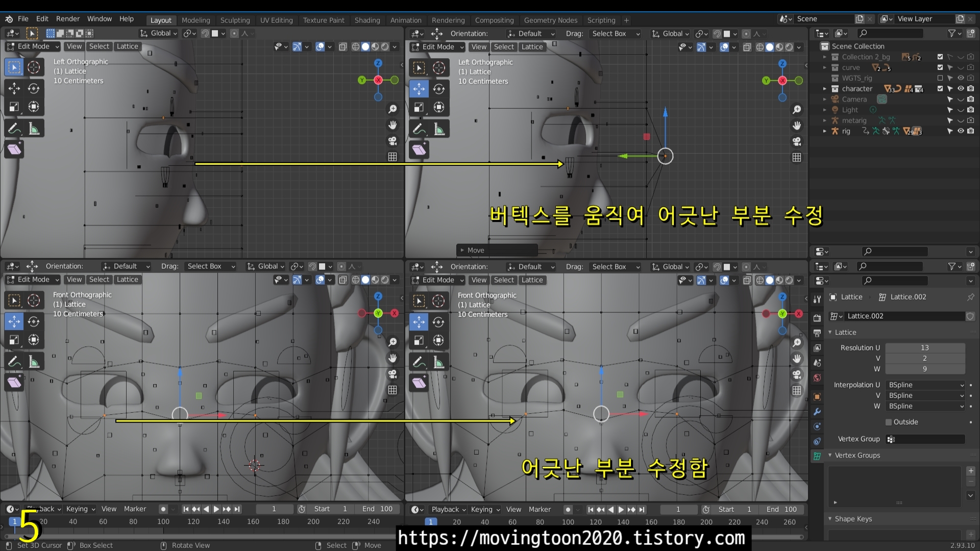Click camera view icon in bottom-right viewport
The height and width of the screenshot is (551, 980).
tap(797, 374)
